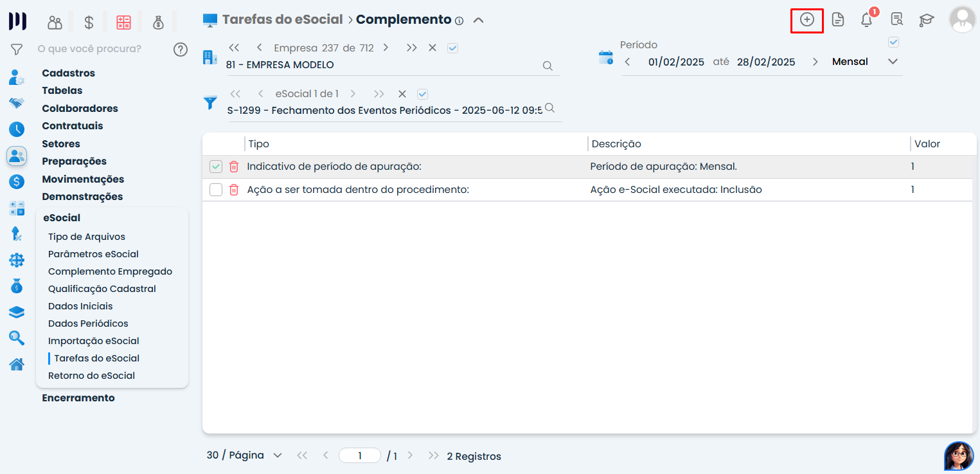Image resolution: width=980 pixels, height=474 pixels.
Task: Open the '30 / Página' page size dropdown
Action: coord(244,455)
